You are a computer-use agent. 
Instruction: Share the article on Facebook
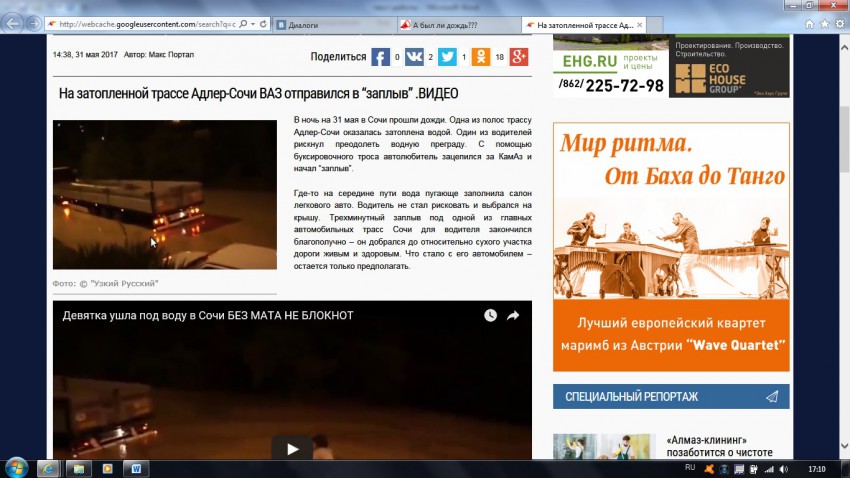point(380,57)
